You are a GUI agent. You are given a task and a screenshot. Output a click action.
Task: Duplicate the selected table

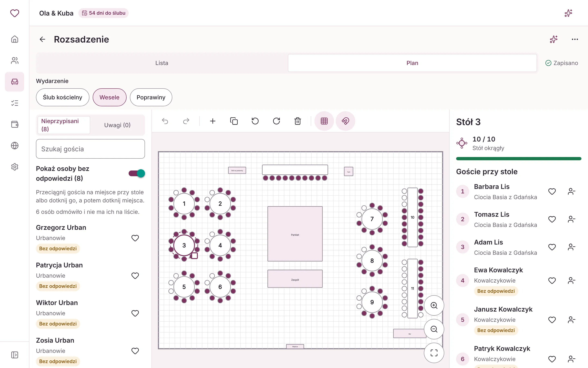[x=234, y=121]
